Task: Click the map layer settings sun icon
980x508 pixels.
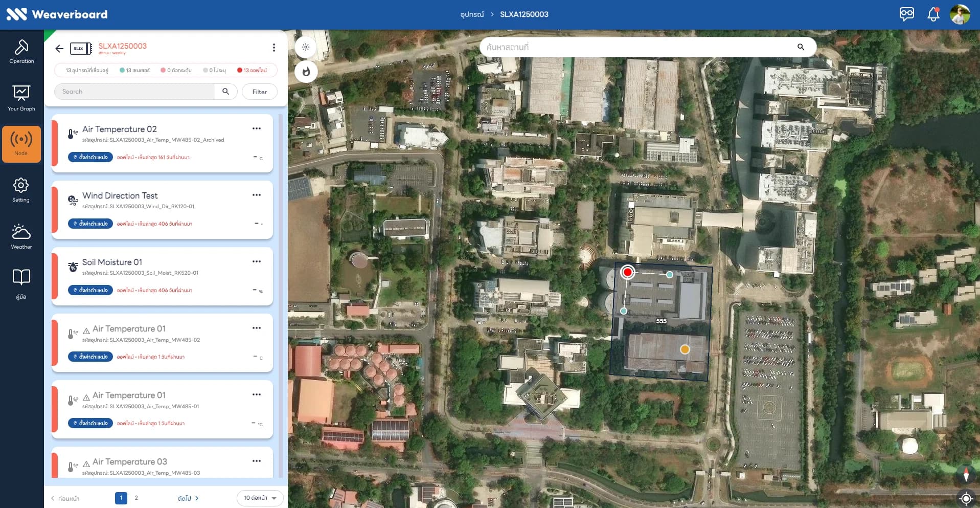Action: click(x=306, y=47)
